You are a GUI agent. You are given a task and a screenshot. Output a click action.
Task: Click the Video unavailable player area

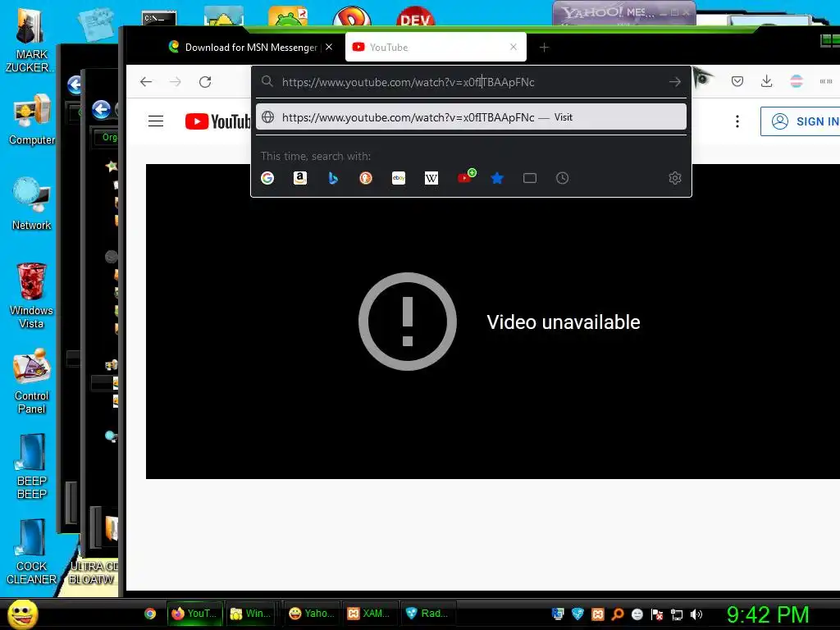click(x=493, y=322)
